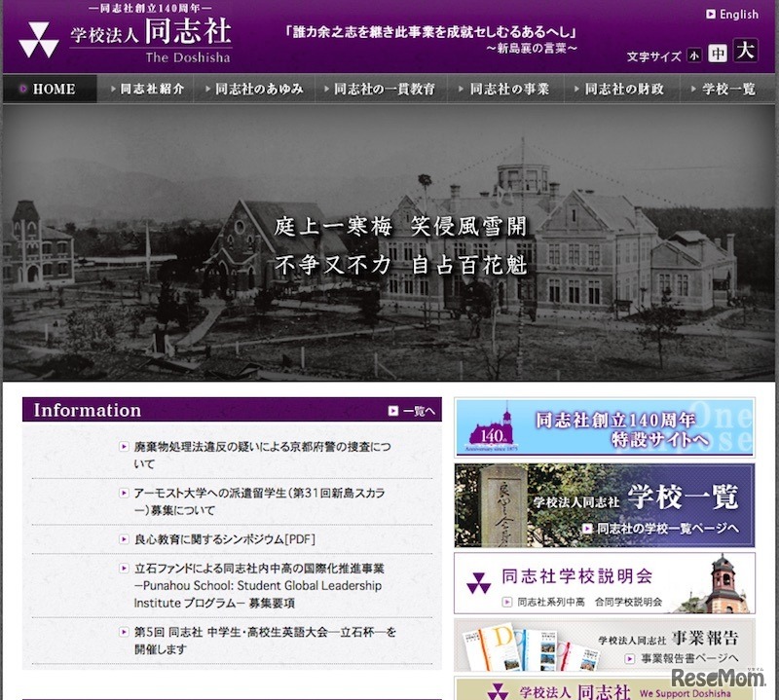Click the 一覧へ arrow in Information header
This screenshot has height=700, width=779.
[411, 411]
